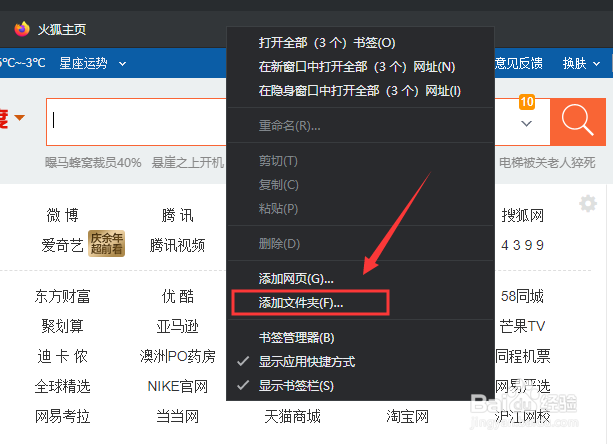Click the orange badge showing 10
The image size is (613, 444).
tap(527, 102)
